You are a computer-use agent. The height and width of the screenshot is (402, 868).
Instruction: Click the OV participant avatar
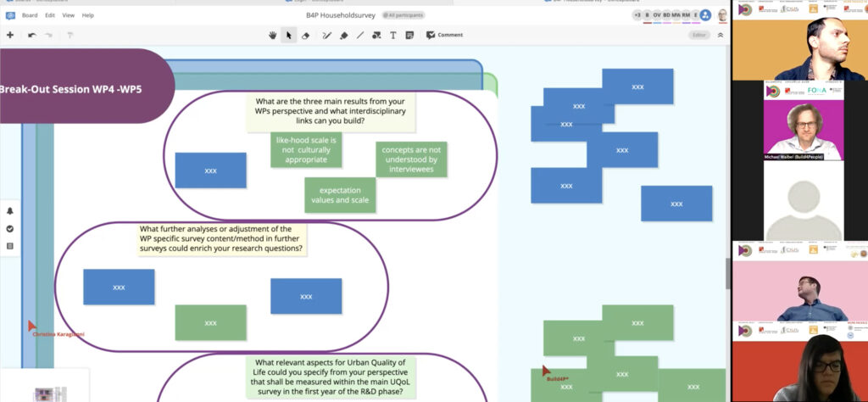point(657,15)
